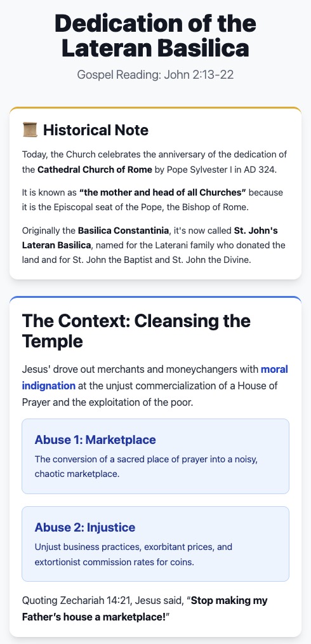This screenshot has width=311, height=644.
Task: Click the Dedication of the Lateran Basilica title
Action: (155, 36)
